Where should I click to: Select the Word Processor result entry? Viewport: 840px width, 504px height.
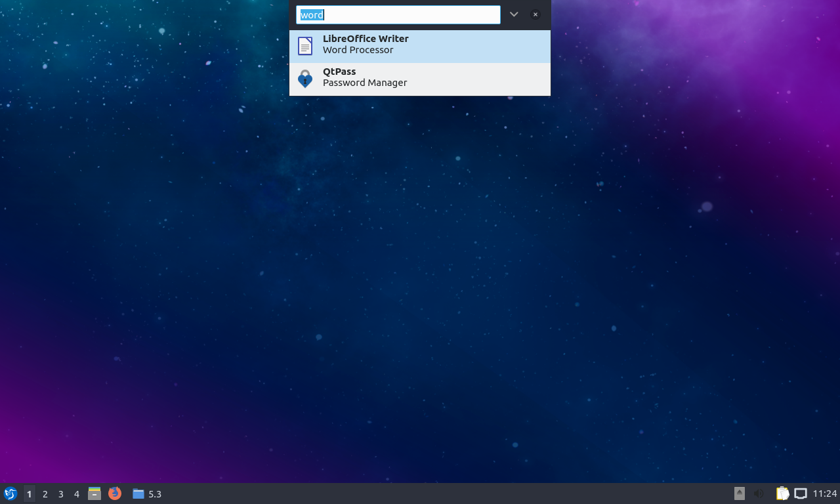pos(358,50)
